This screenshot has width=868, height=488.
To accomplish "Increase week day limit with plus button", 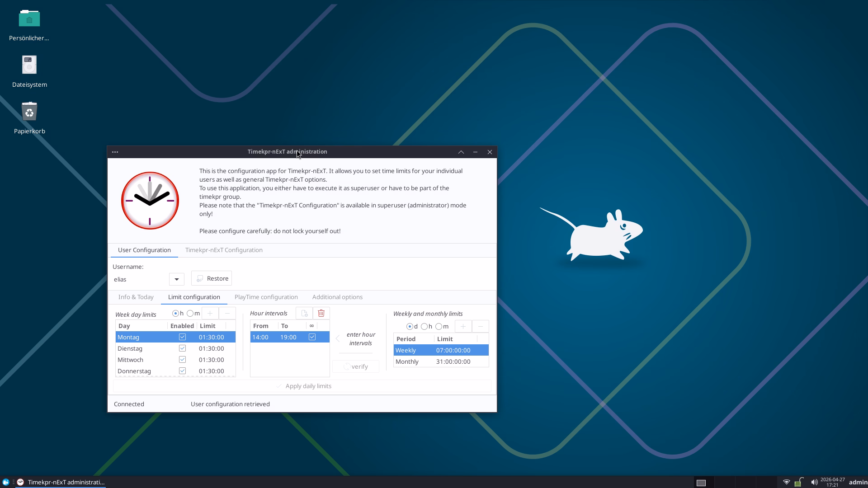I will (x=210, y=314).
